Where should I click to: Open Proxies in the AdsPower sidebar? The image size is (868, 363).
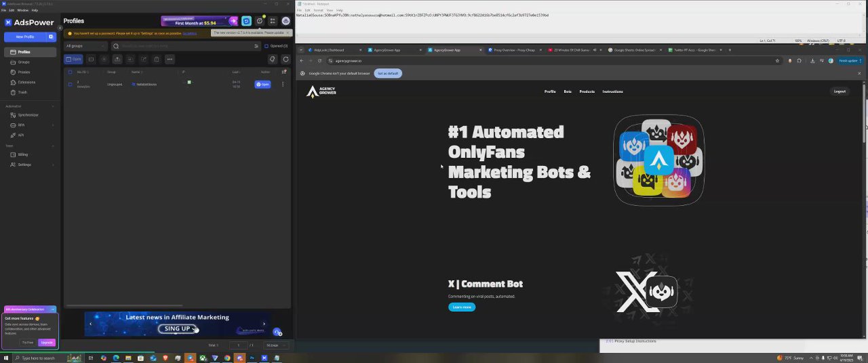point(30,72)
